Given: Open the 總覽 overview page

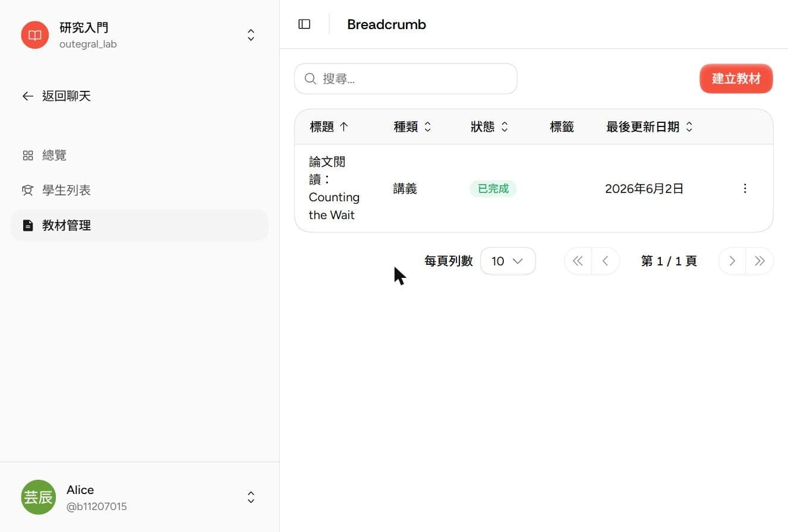Looking at the screenshot, I should coord(140,156).
